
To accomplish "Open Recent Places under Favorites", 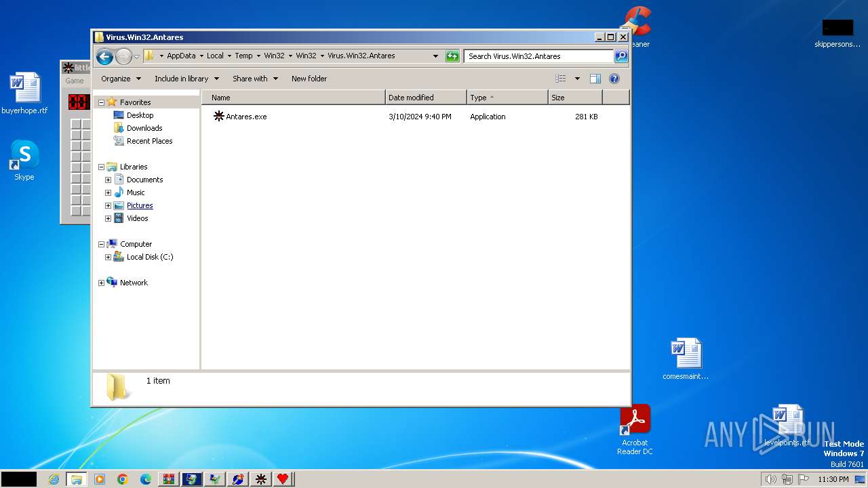I will [x=149, y=141].
